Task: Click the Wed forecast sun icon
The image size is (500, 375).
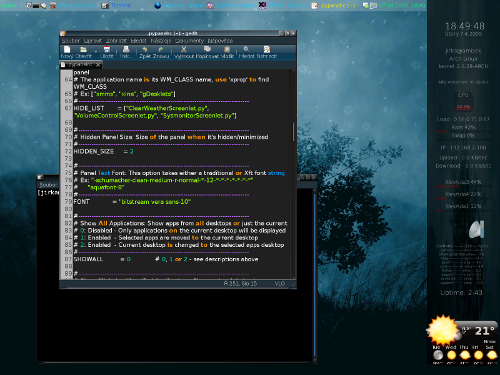Action: click(x=451, y=355)
